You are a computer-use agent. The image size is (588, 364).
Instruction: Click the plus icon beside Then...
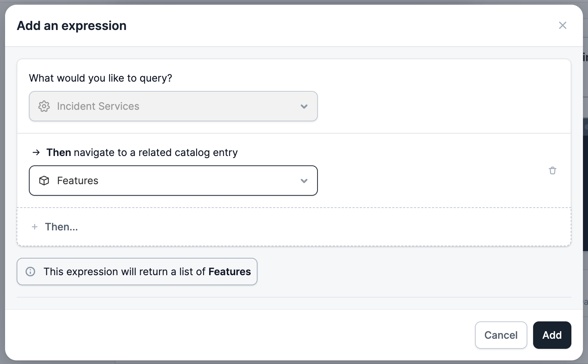pyautogui.click(x=35, y=227)
